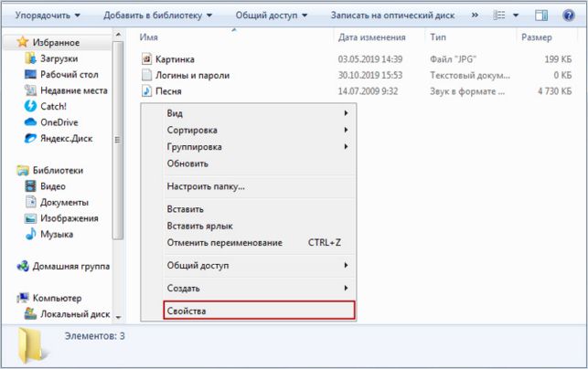Toggle the preview pane icon

coord(541,16)
